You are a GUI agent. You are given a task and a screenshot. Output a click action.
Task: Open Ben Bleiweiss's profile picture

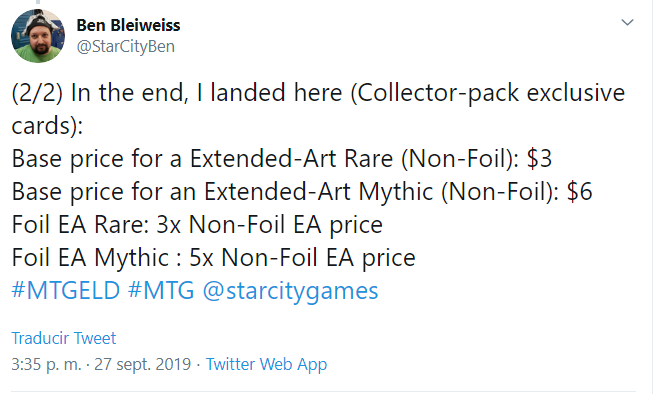point(38,36)
